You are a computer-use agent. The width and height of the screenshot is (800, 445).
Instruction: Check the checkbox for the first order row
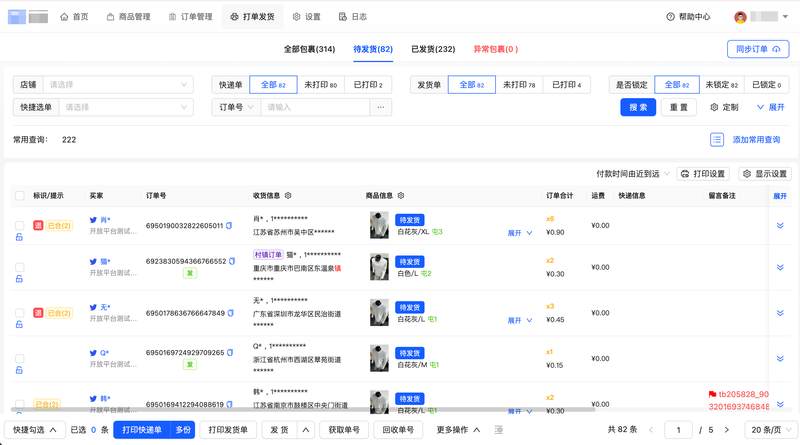[x=19, y=226]
